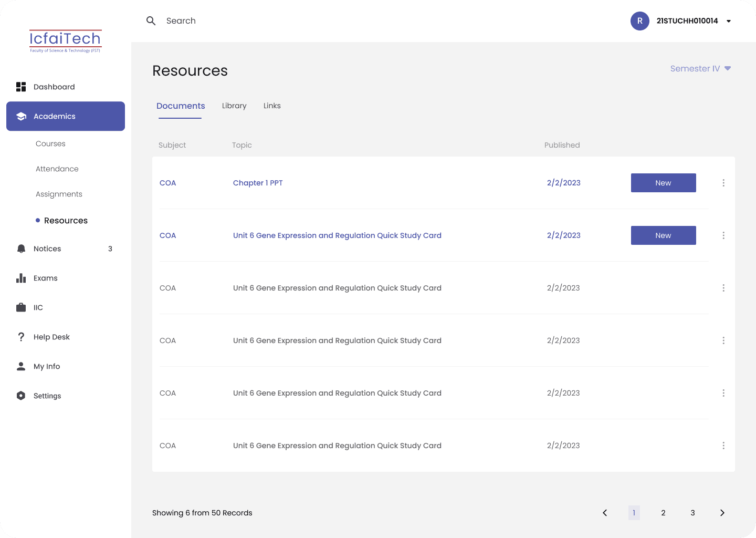Viewport: 756px width, 538px height.
Task: Go to next page with right chevron
Action: tap(722, 513)
